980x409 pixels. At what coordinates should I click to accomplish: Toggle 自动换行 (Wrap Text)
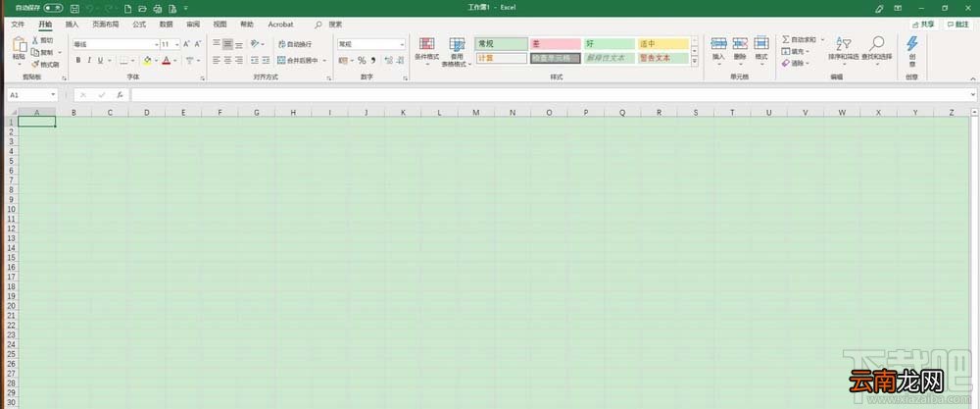(294, 44)
